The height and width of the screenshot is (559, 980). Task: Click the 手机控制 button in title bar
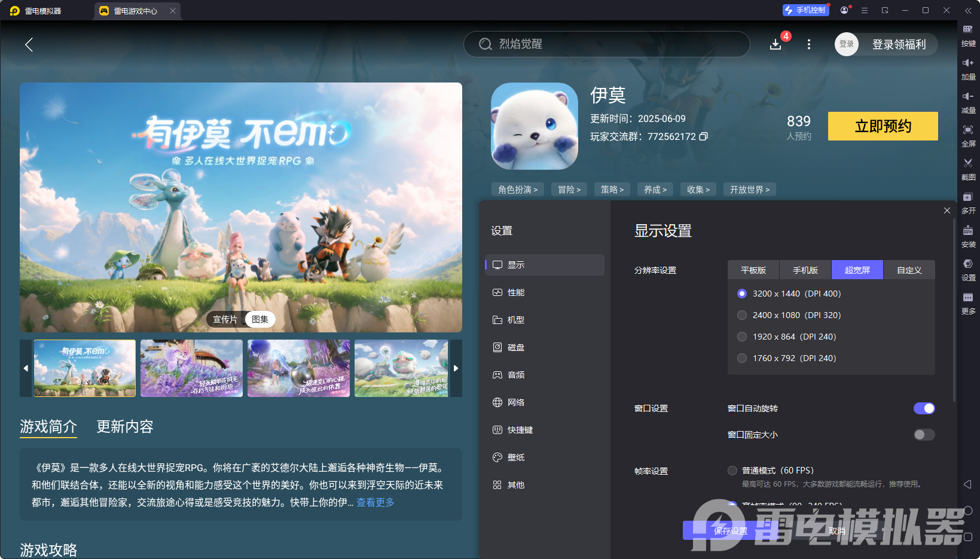(805, 10)
